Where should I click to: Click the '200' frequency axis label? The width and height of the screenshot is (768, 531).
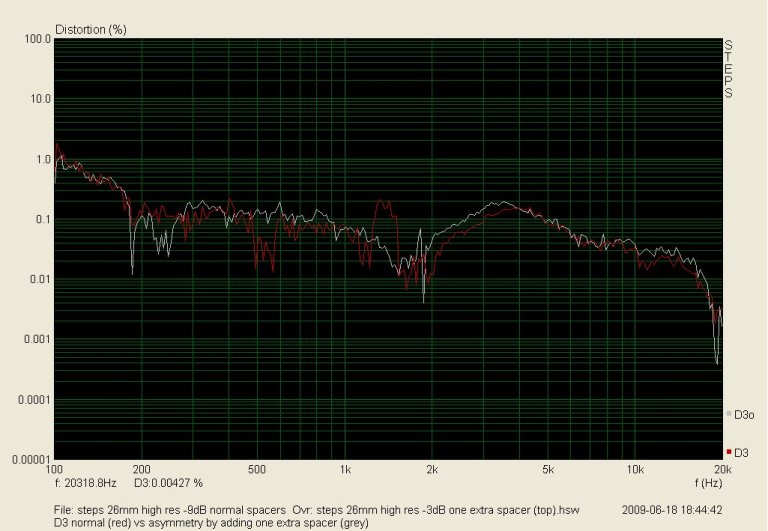point(142,470)
